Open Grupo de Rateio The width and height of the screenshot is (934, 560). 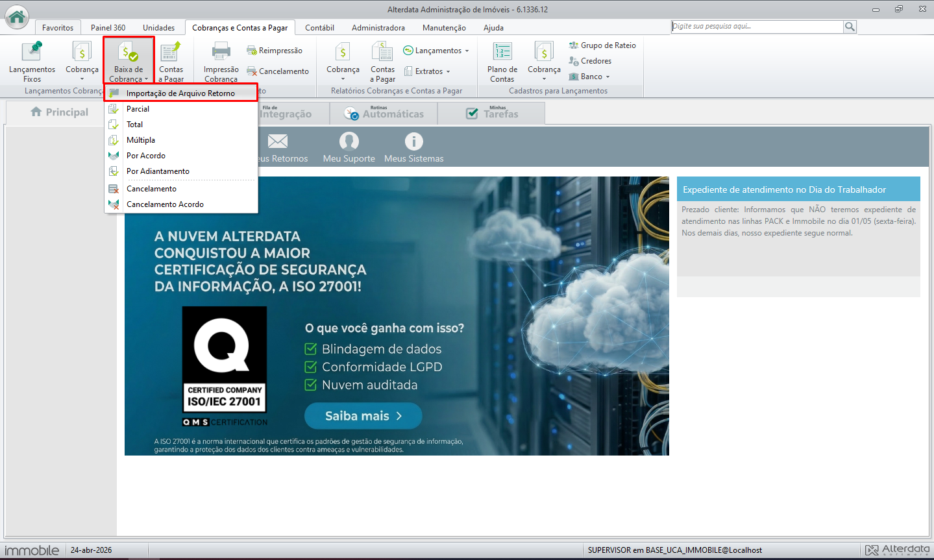point(602,45)
